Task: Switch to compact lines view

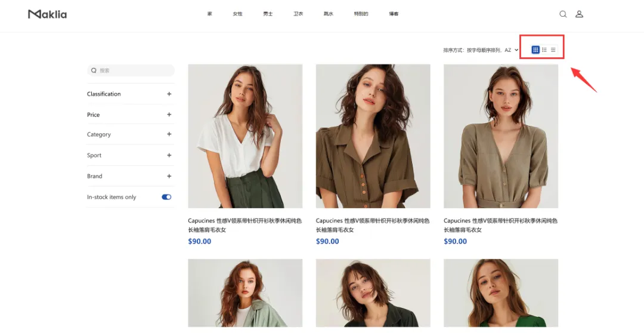Action: point(553,50)
